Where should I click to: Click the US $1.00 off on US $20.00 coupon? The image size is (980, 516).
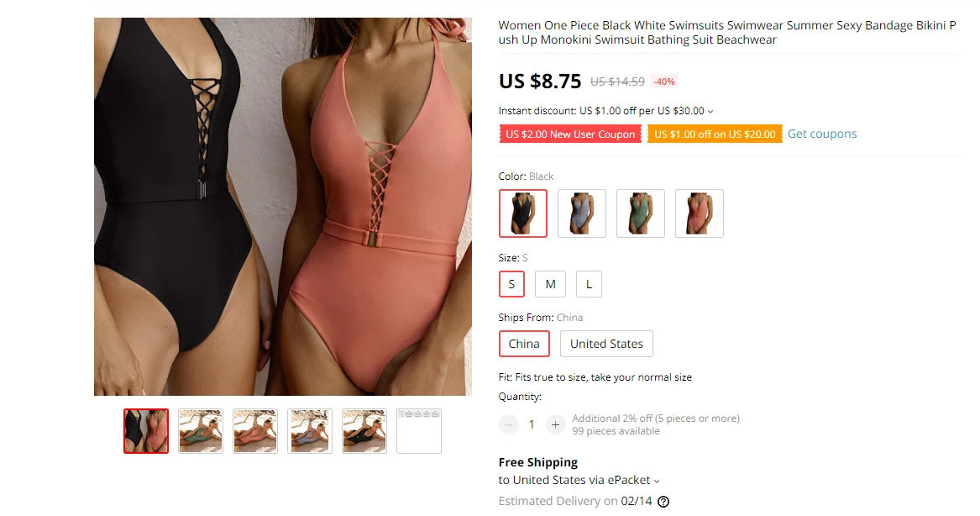(x=715, y=134)
